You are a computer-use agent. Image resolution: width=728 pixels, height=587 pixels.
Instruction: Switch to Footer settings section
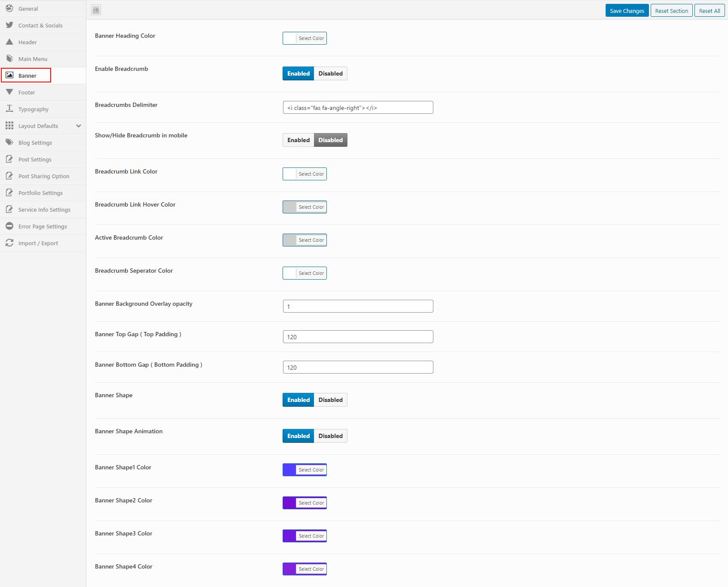click(x=43, y=92)
